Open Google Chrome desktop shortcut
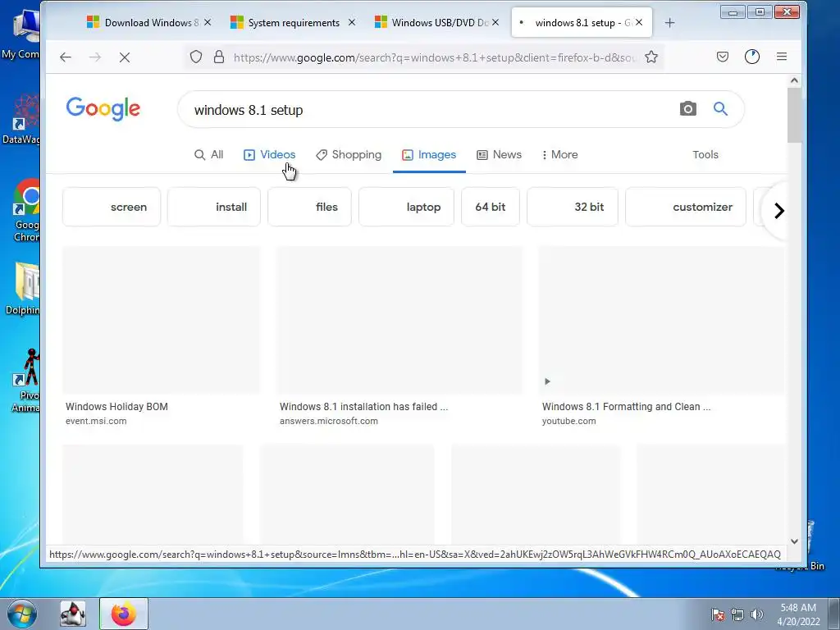The width and height of the screenshot is (840, 630). point(26,209)
